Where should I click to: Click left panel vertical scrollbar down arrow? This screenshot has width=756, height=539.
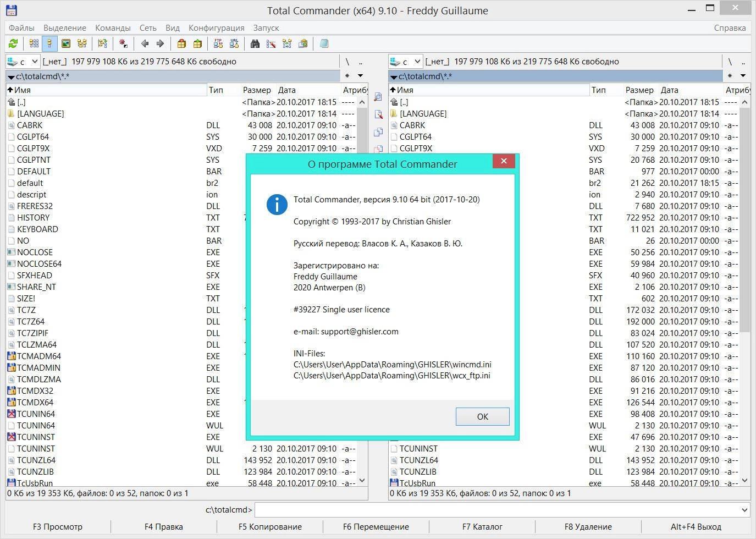pos(362,480)
